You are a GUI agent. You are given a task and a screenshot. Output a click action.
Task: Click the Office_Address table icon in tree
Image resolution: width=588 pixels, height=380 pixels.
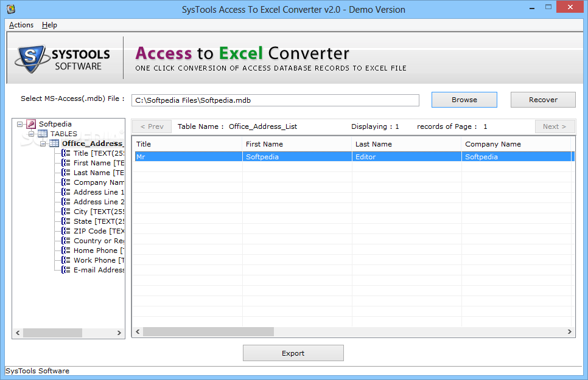click(54, 143)
